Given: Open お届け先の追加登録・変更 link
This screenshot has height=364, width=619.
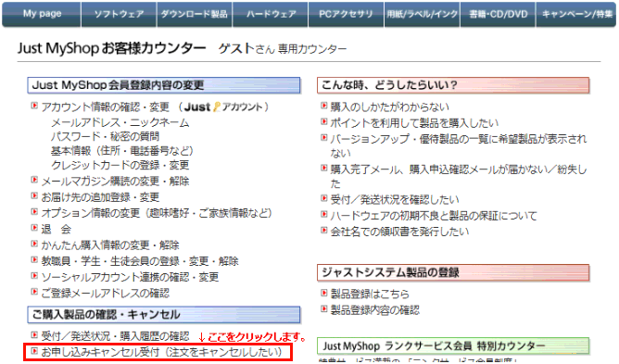Looking at the screenshot, I should (100, 197).
